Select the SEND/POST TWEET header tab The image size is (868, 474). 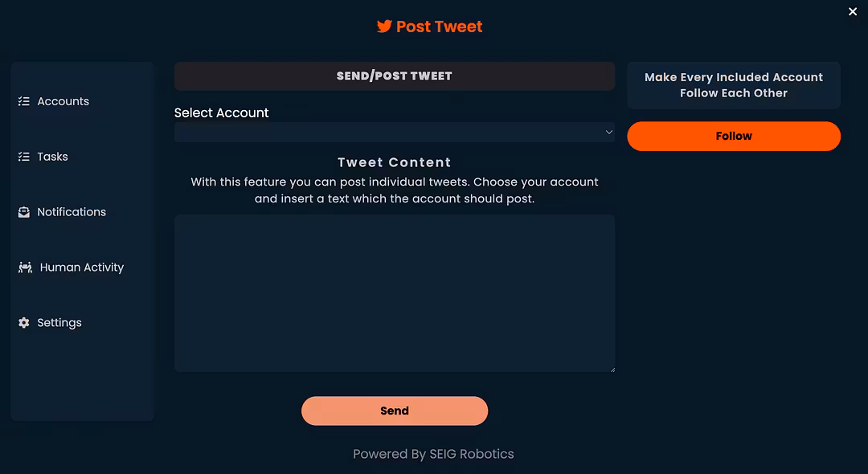tap(394, 76)
